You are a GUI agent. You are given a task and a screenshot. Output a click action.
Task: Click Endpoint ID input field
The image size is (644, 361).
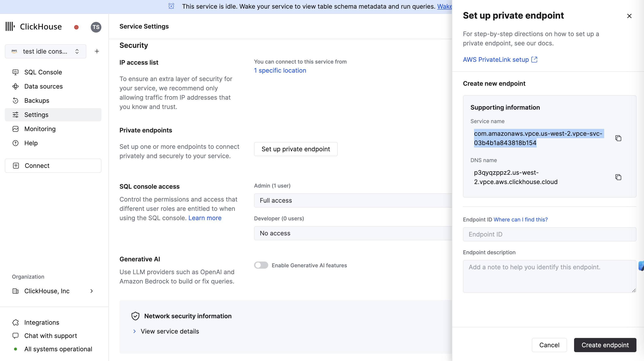pyautogui.click(x=549, y=234)
